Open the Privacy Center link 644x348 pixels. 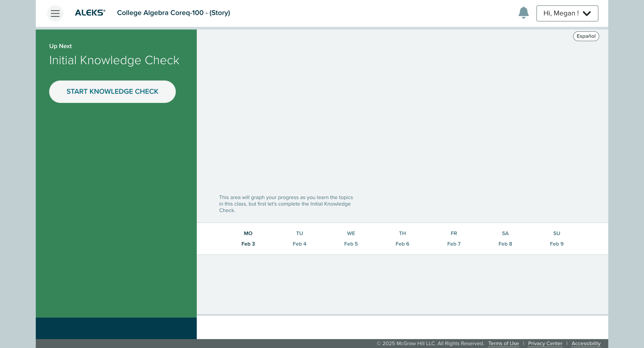(x=545, y=343)
